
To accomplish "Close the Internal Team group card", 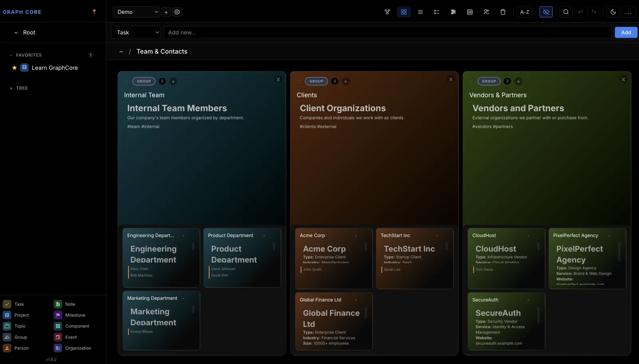I will point(278,79).
